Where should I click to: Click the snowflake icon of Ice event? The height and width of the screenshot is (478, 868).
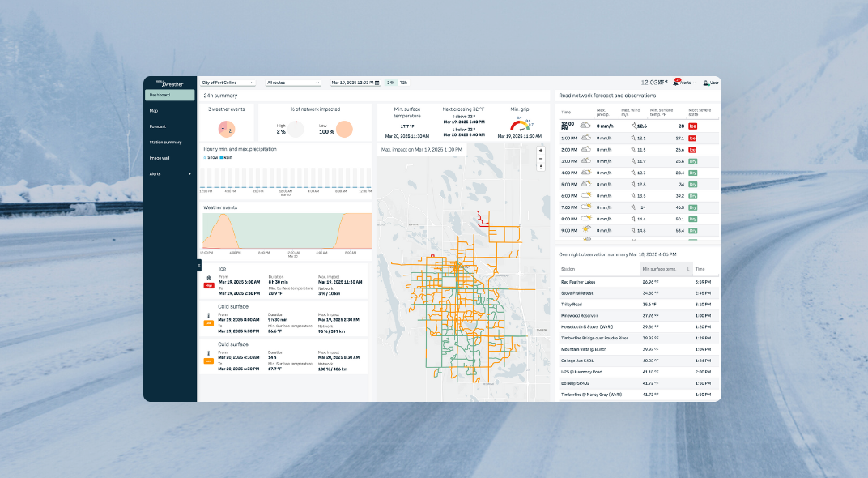click(x=209, y=278)
